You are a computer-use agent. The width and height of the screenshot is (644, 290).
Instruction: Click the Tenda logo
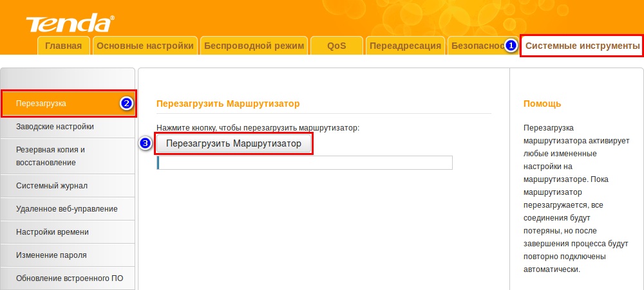70,23
